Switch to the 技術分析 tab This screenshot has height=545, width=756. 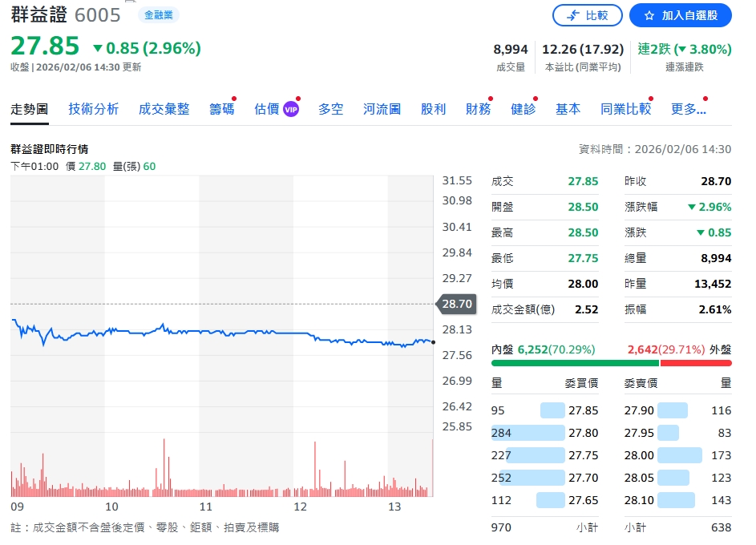click(93, 109)
